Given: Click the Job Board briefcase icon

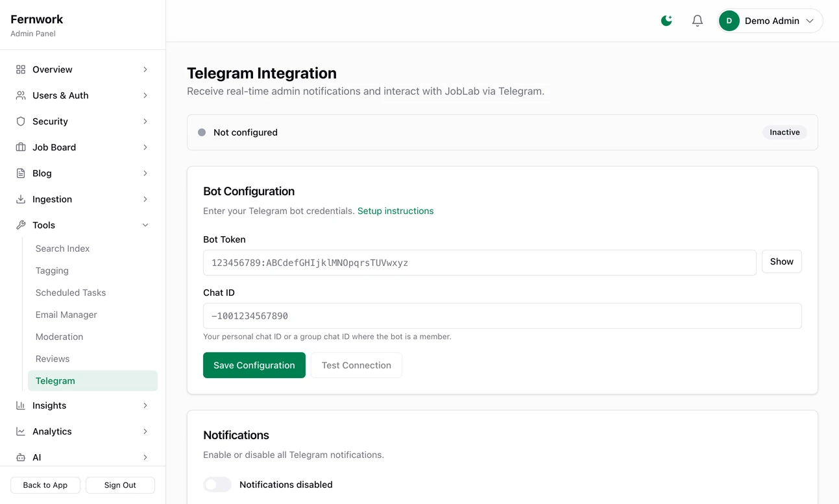Looking at the screenshot, I should click(21, 147).
